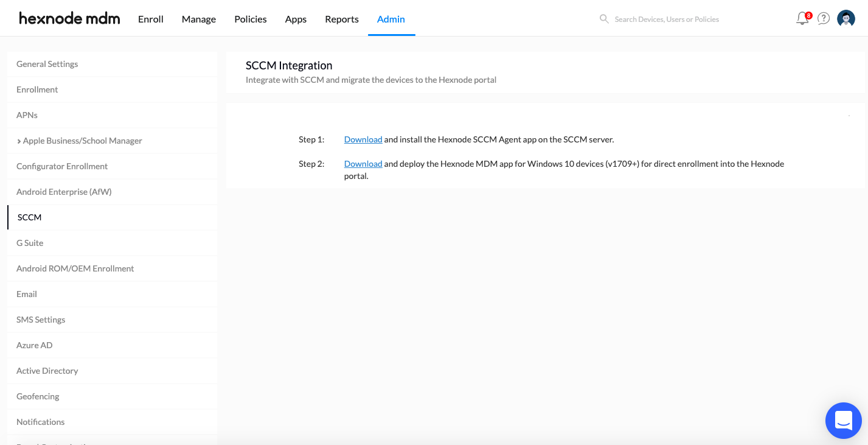The width and height of the screenshot is (868, 445).
Task: Open APNs settings
Action: 112,115
